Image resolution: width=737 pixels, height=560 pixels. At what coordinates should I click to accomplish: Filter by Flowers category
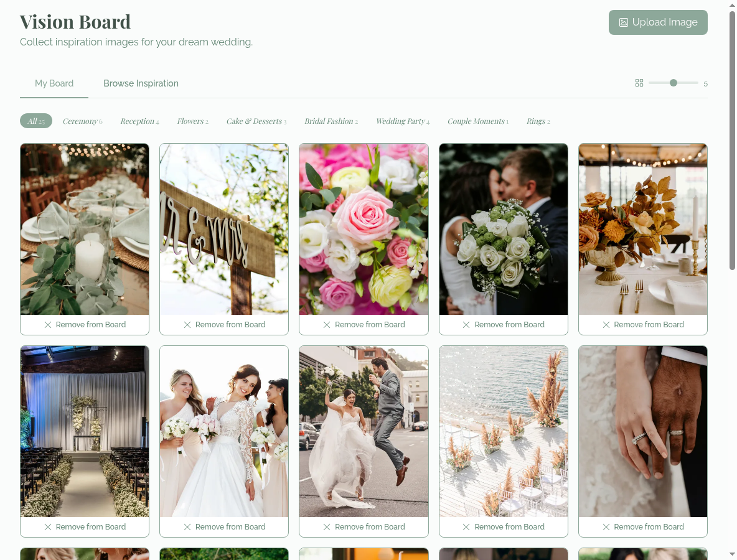[193, 121]
